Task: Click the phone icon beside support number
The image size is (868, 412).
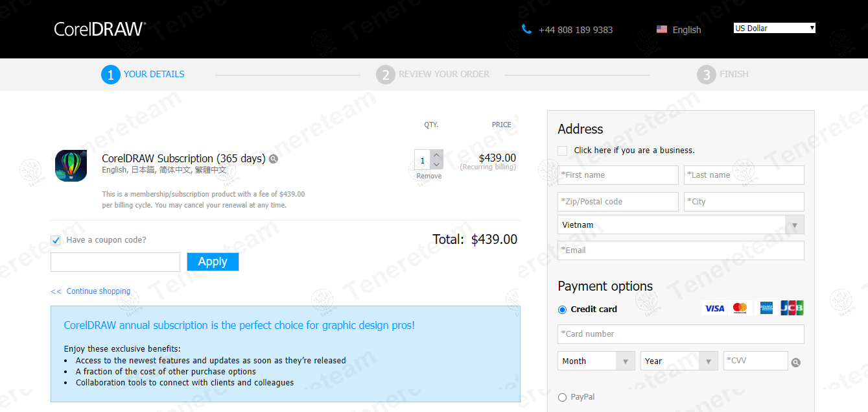Action: (526, 29)
